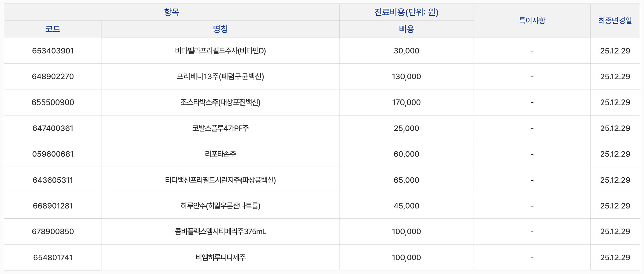The height and width of the screenshot is (274, 644).
Task: Click the 코드 column header
Action: pos(53,29)
